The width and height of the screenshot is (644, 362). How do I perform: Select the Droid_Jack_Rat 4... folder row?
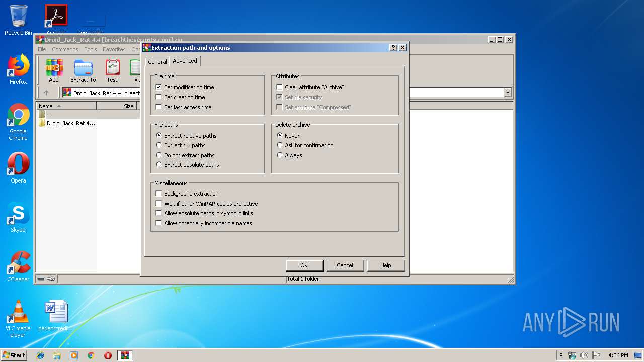67,123
